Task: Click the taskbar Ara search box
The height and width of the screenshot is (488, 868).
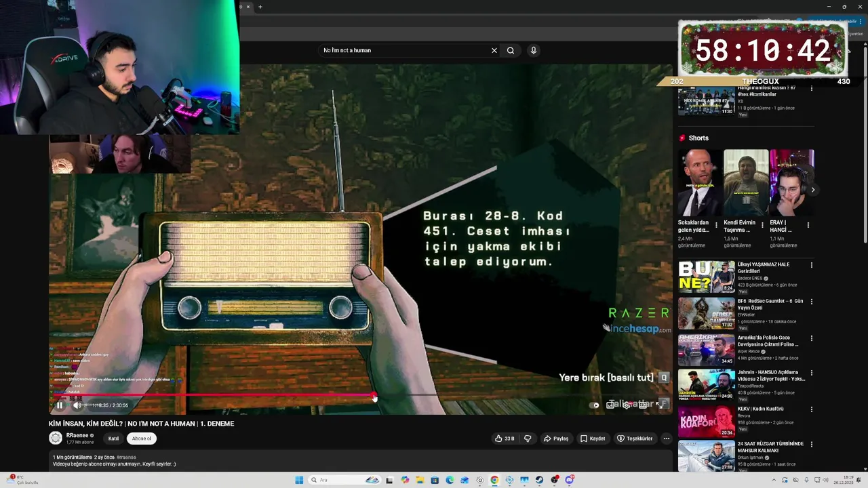Action: [x=344, y=480]
